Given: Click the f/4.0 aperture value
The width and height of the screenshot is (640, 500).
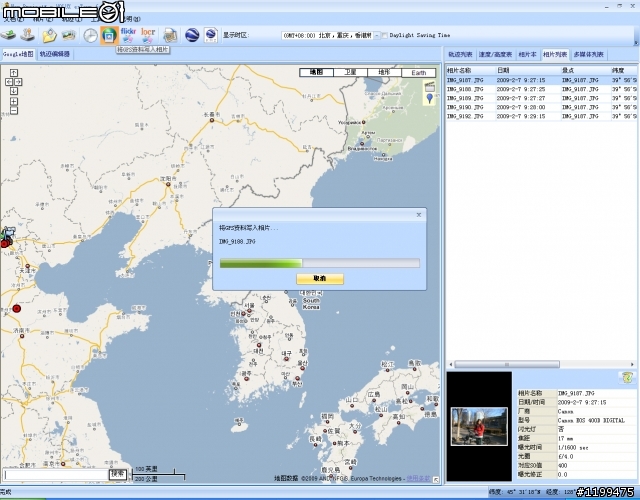Looking at the screenshot, I should [565, 456].
